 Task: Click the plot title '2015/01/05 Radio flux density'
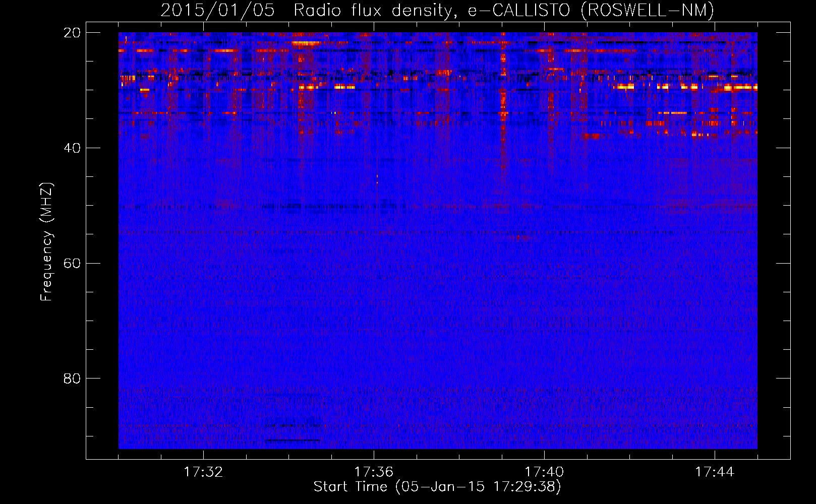click(437, 10)
